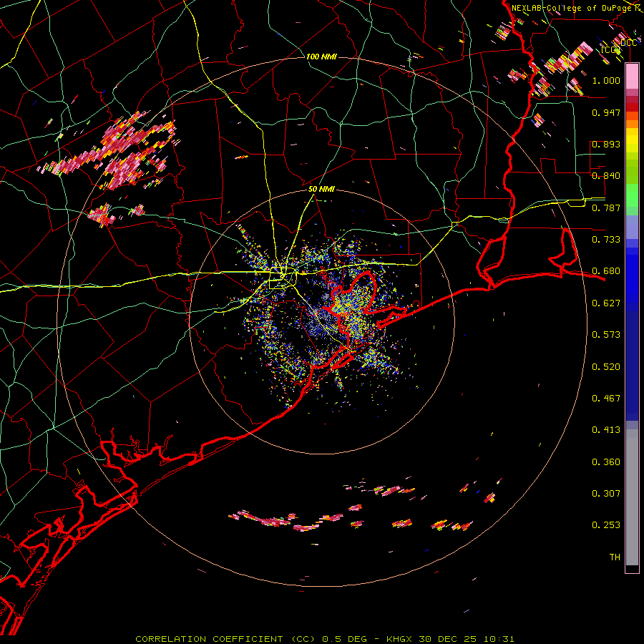The width and height of the screenshot is (644, 644).
Task: Click the bracketed CC label near the legend
Action: [x=610, y=50]
